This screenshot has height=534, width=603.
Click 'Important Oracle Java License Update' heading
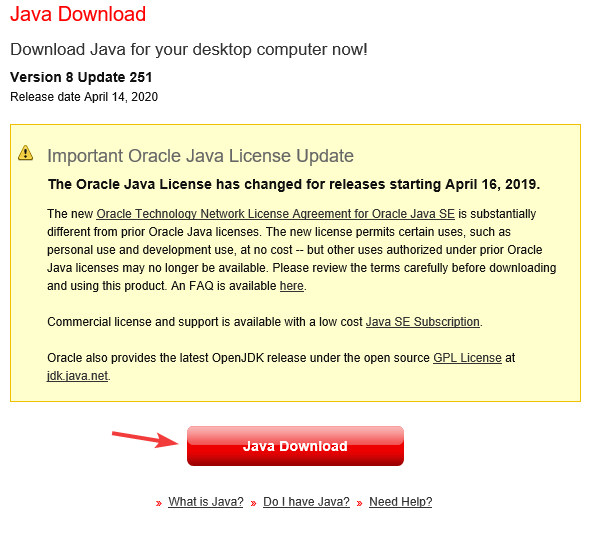(200, 156)
